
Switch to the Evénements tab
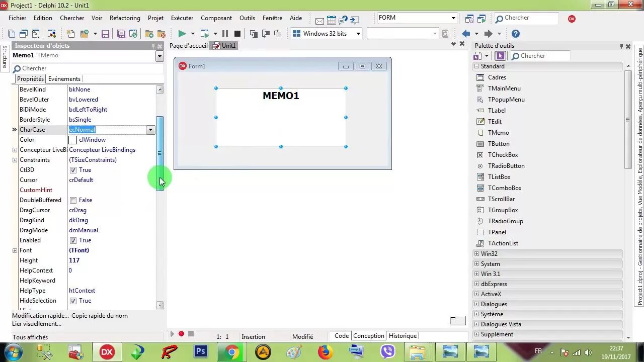pyautogui.click(x=64, y=79)
